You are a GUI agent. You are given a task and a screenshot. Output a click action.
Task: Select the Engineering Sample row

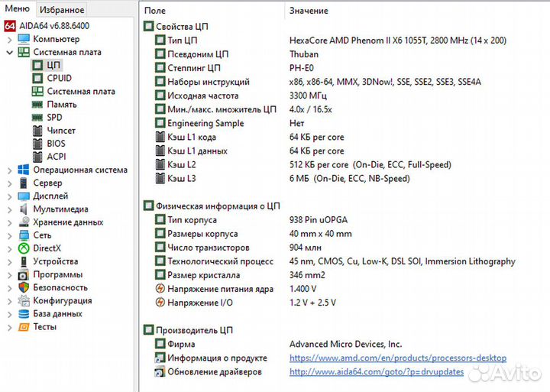230,124
